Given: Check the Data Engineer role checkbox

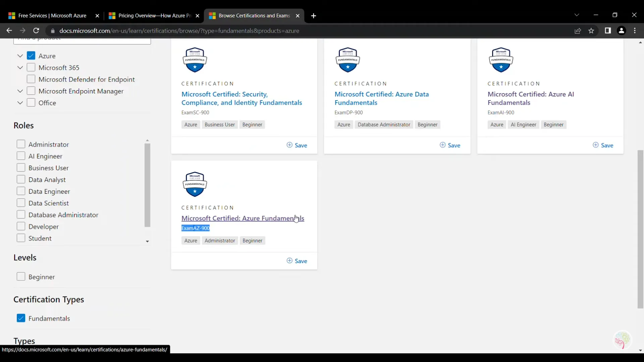Looking at the screenshot, I should coord(21,191).
